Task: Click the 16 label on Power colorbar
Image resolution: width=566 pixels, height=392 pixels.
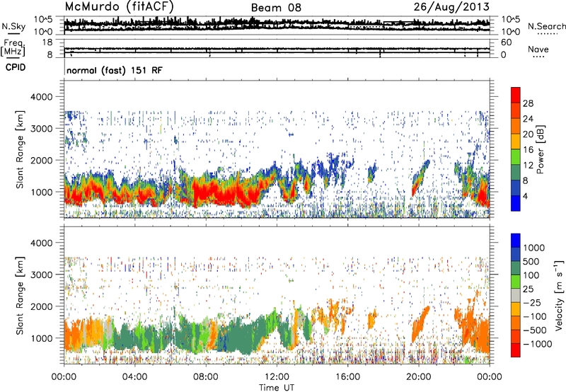Action: (x=528, y=150)
